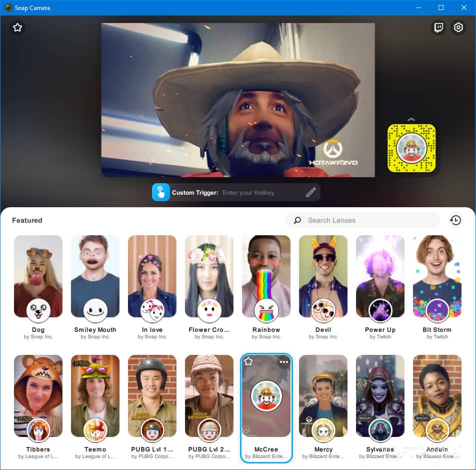The image size is (476, 470).
Task: Edit hotkey with the pencil icon
Action: [310, 192]
